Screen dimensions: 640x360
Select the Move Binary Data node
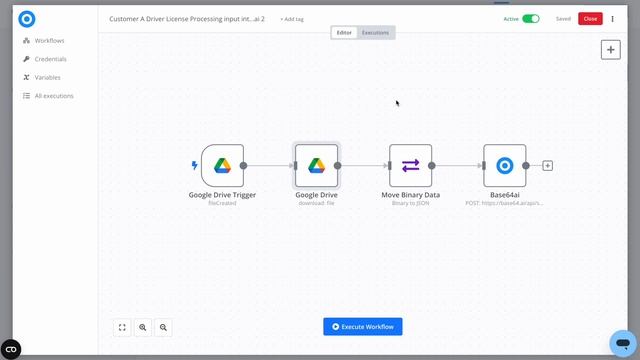tap(411, 166)
